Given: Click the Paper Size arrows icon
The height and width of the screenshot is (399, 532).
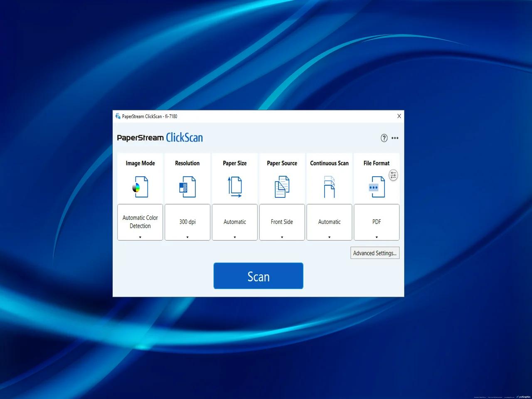Looking at the screenshot, I should [235, 187].
